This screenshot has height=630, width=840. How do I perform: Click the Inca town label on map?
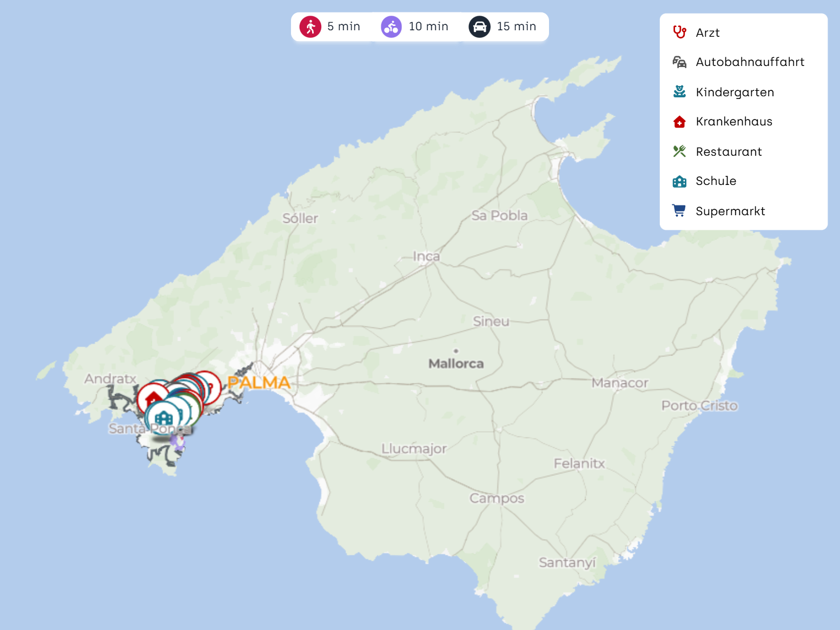(x=426, y=256)
